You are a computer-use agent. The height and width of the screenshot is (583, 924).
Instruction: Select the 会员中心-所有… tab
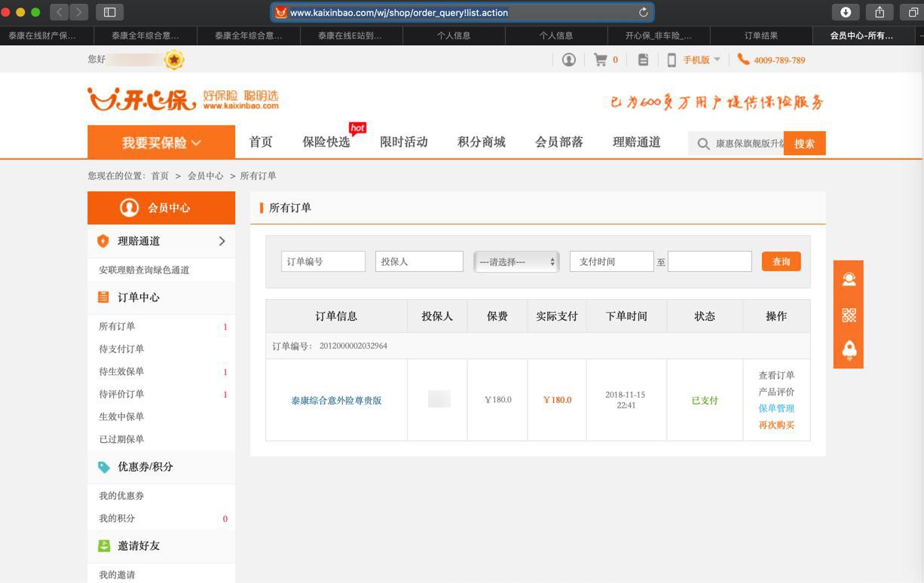click(x=861, y=35)
